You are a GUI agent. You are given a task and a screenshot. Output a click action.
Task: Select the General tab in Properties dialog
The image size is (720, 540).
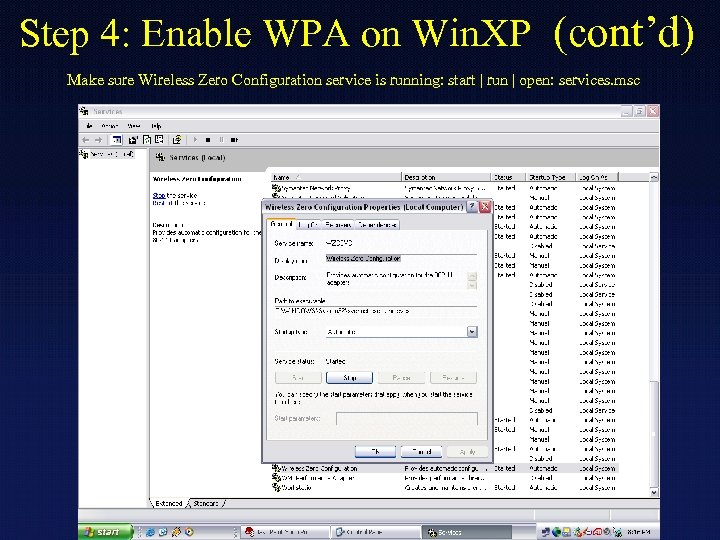[x=281, y=224]
